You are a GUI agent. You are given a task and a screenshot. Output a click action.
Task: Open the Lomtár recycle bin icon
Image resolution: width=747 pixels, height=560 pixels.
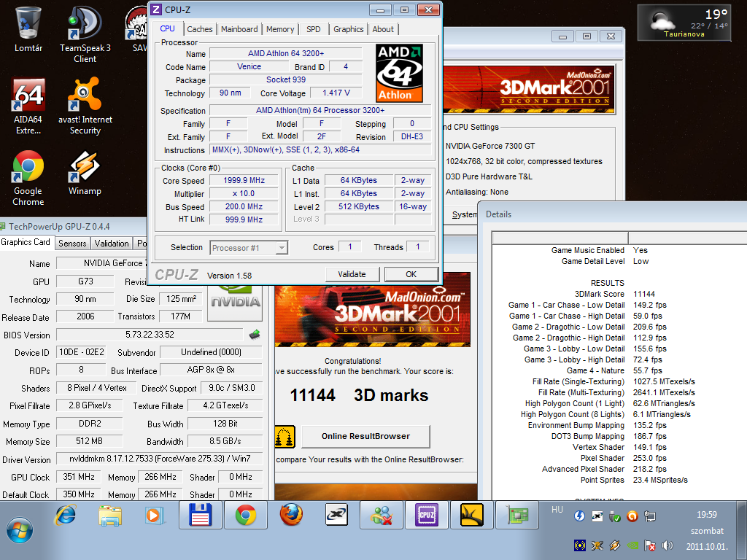(x=28, y=28)
